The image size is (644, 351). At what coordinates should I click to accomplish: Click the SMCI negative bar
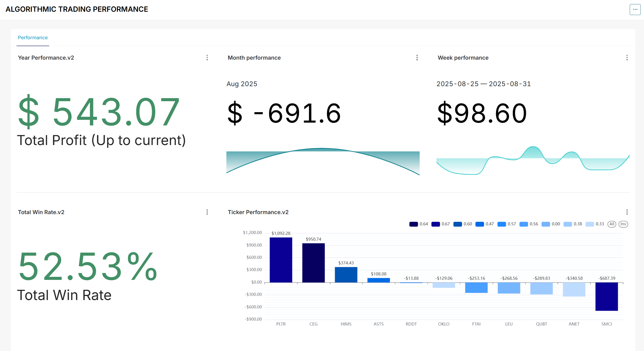[606, 296]
